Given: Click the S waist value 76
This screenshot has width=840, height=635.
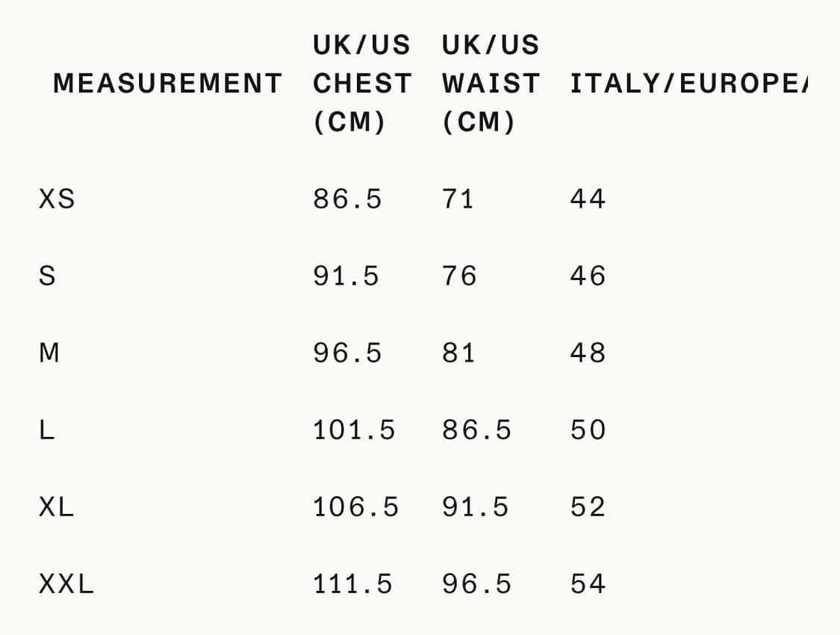Looking at the screenshot, I should (459, 276).
